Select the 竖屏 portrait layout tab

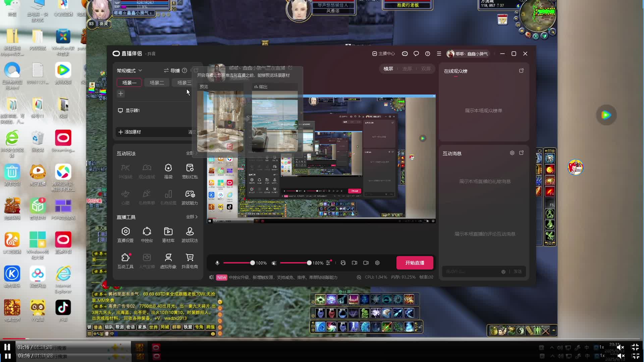[x=407, y=69]
